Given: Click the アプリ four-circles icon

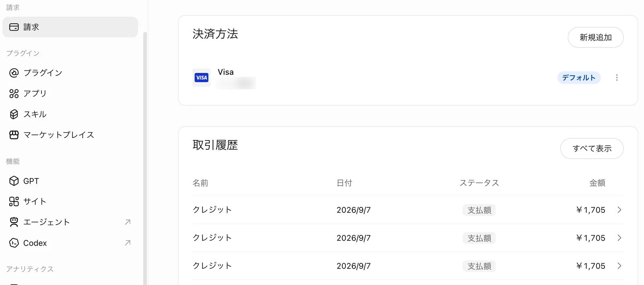Looking at the screenshot, I should click(14, 93).
